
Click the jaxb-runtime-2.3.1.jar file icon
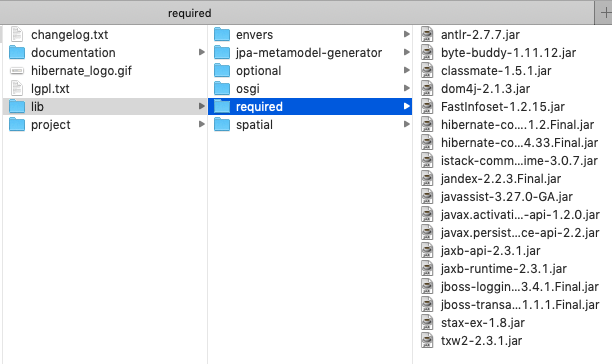coord(427,268)
